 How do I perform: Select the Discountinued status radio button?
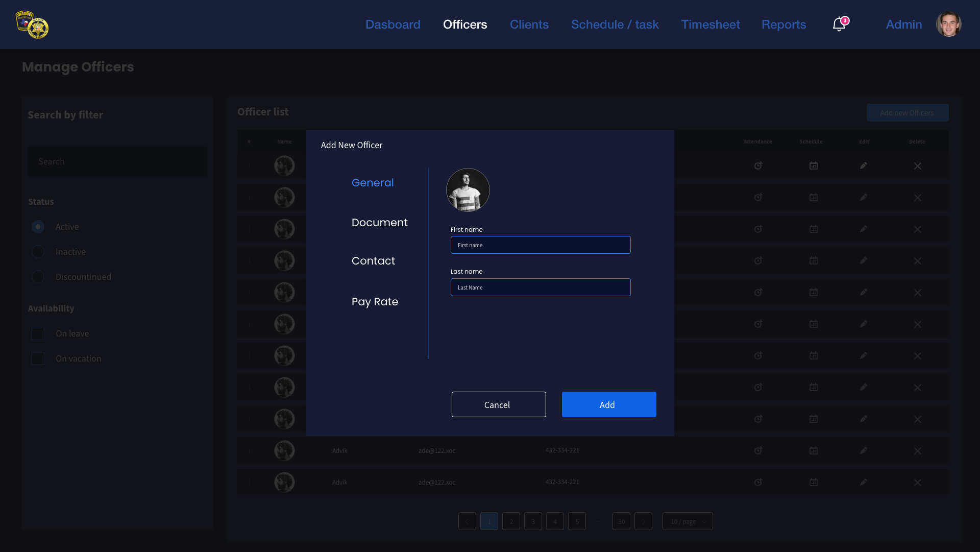[x=38, y=277]
